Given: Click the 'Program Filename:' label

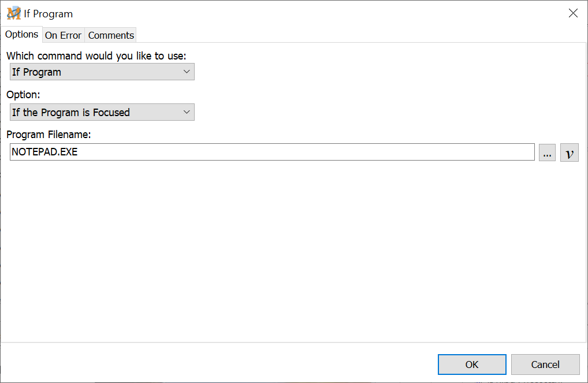Looking at the screenshot, I should 49,135.
